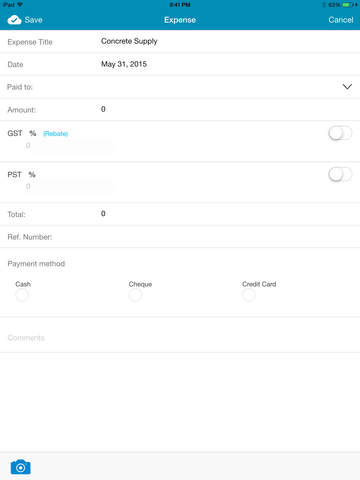Tap the battery status icon
This screenshot has width=360, height=480.
tap(348, 5)
